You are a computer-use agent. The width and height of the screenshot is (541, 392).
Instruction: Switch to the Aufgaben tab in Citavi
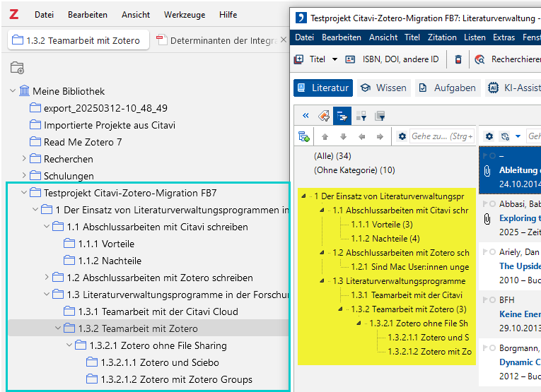448,88
